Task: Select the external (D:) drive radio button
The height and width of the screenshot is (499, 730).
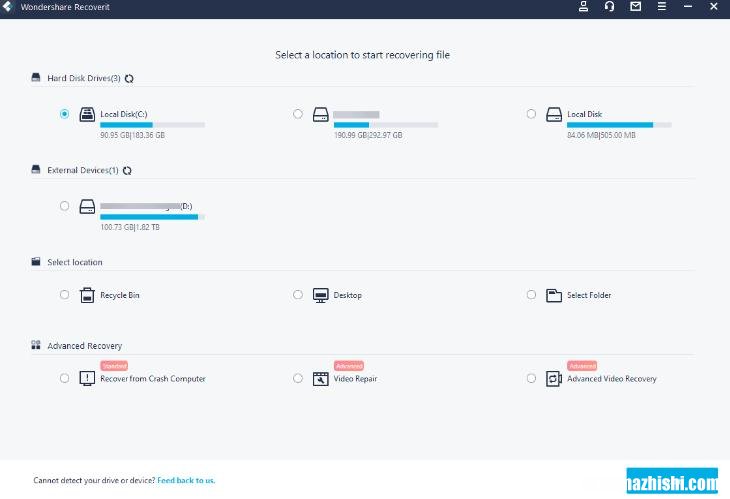Action: (x=64, y=206)
